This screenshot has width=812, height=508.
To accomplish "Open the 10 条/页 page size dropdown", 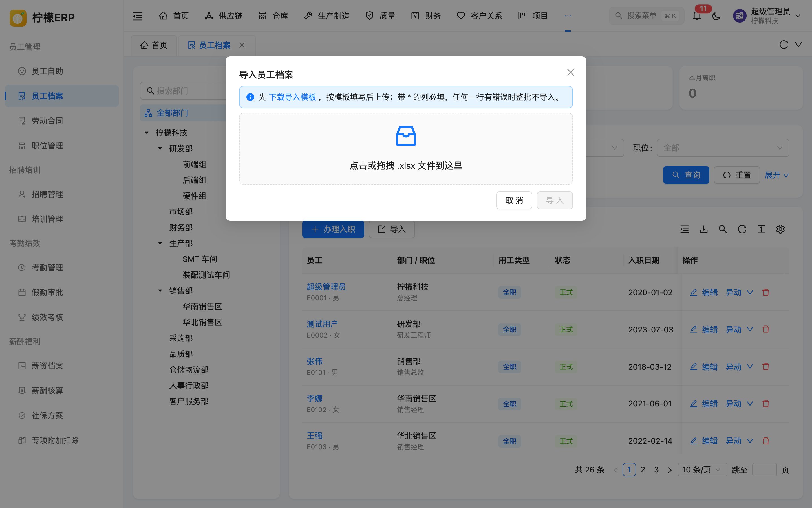I will click(702, 470).
